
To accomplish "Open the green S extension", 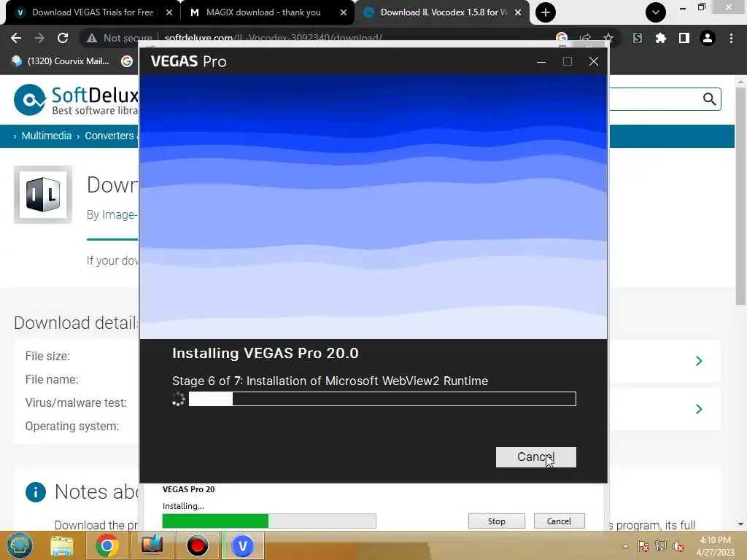I will (x=637, y=38).
